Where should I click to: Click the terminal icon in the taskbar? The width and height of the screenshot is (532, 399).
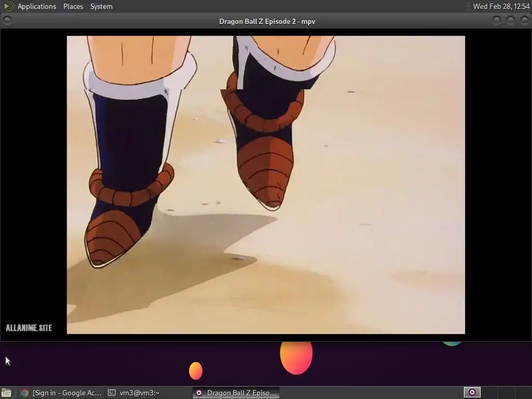point(112,393)
